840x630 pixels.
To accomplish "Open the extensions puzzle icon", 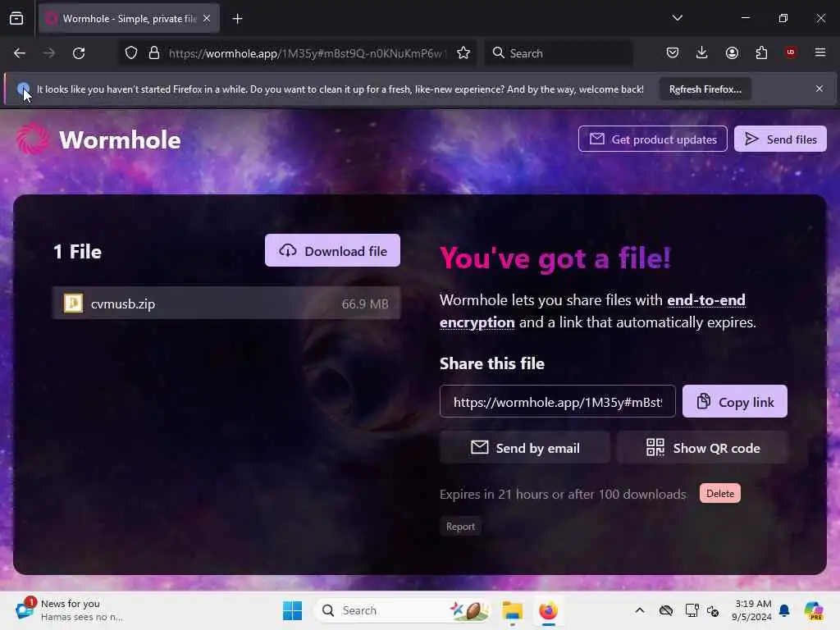I will tap(761, 52).
